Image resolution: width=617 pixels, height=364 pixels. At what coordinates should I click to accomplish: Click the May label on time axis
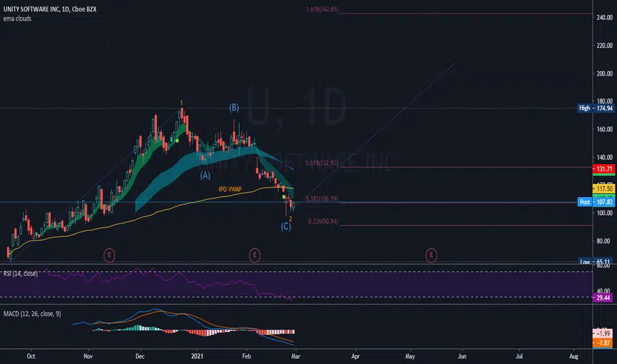coord(410,356)
